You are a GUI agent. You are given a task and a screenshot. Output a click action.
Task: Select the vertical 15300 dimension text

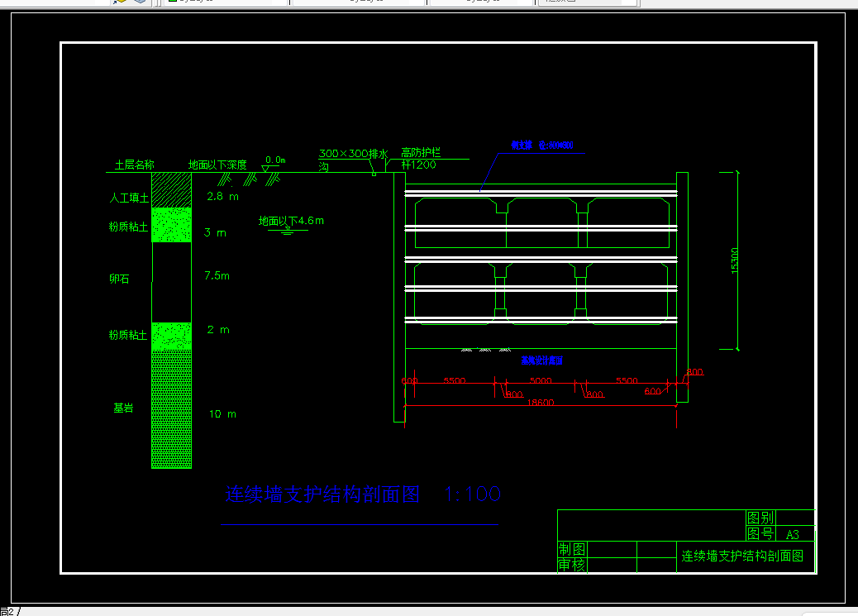[x=735, y=260]
